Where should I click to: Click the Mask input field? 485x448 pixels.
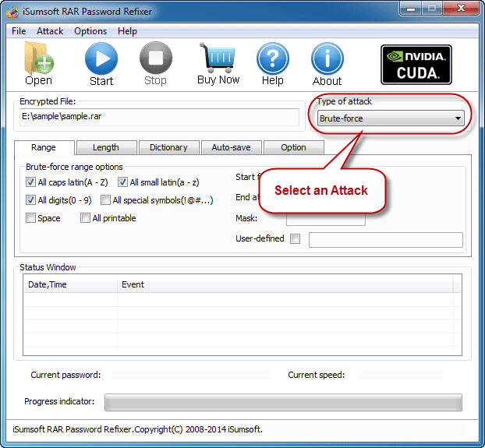pos(325,218)
